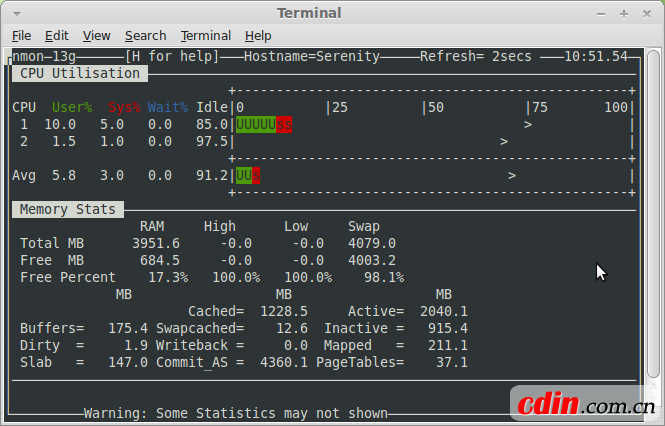
Task: Click the Swapcached= 12.6 entry
Action: point(232,328)
